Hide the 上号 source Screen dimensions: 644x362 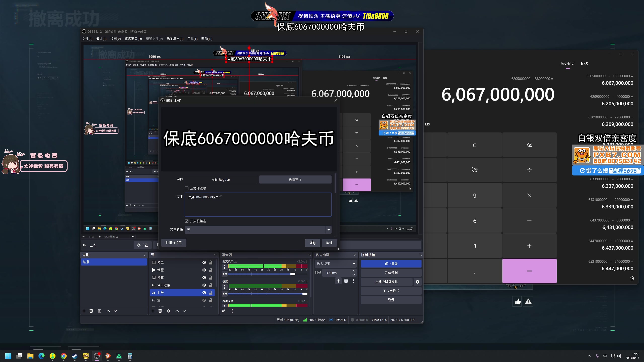(x=204, y=293)
